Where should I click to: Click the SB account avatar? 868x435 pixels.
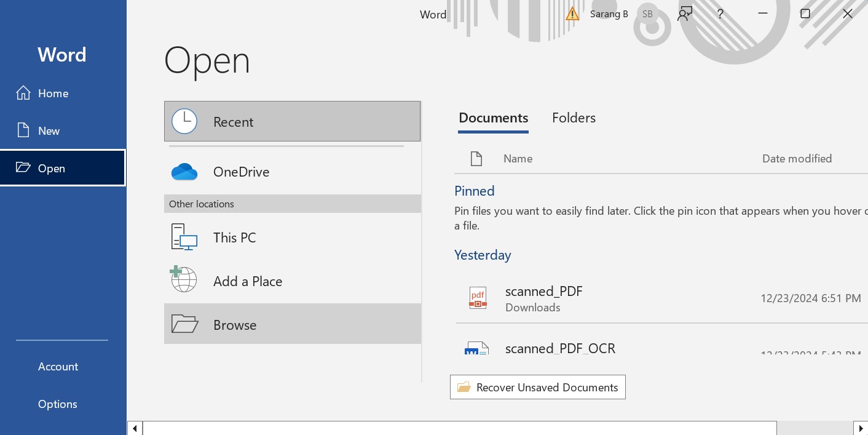click(647, 14)
